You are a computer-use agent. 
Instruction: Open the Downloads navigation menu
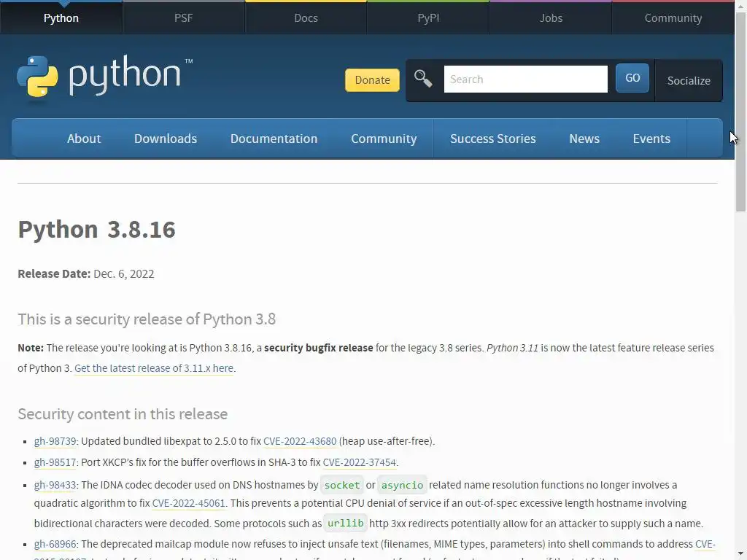tap(166, 139)
